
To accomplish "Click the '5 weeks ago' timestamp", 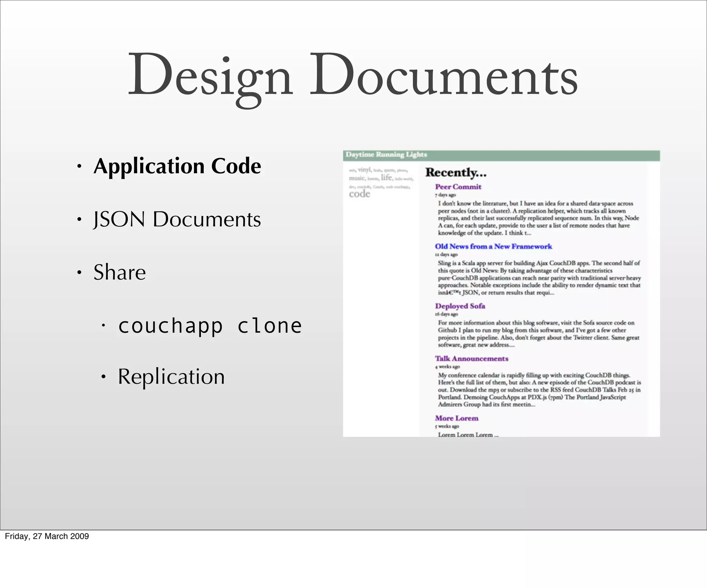I will tap(447, 427).
